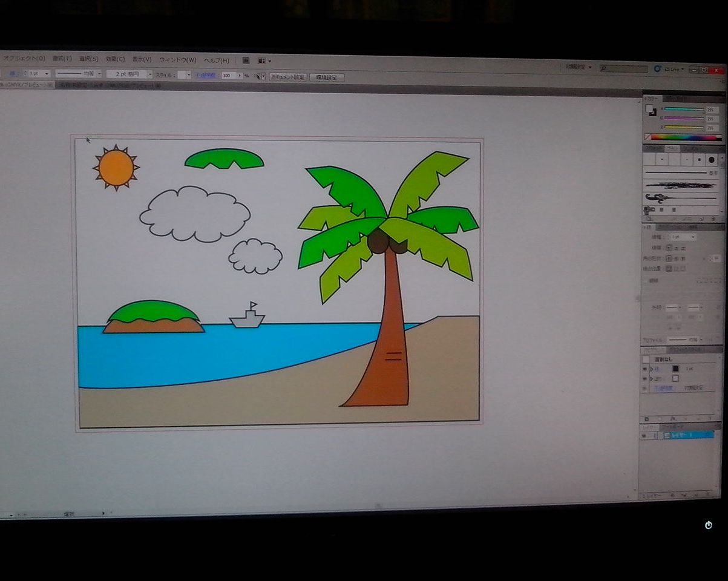
Task: Select the butt cap stroke icon
Action: click(x=669, y=248)
